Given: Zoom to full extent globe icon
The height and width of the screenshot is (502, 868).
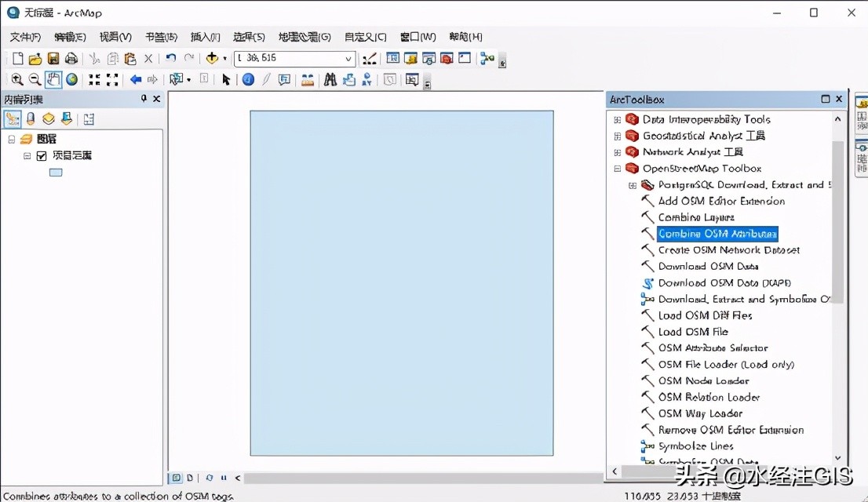Looking at the screenshot, I should 72,80.
